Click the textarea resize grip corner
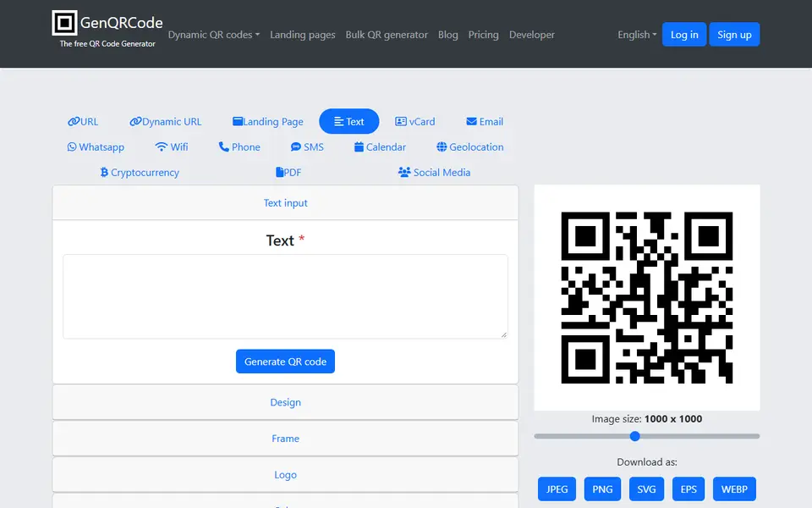 click(x=504, y=335)
